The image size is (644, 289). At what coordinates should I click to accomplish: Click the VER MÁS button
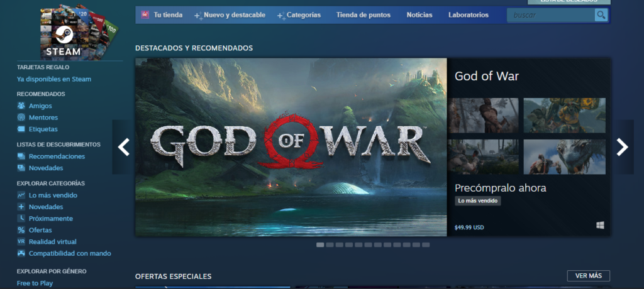pos(588,276)
